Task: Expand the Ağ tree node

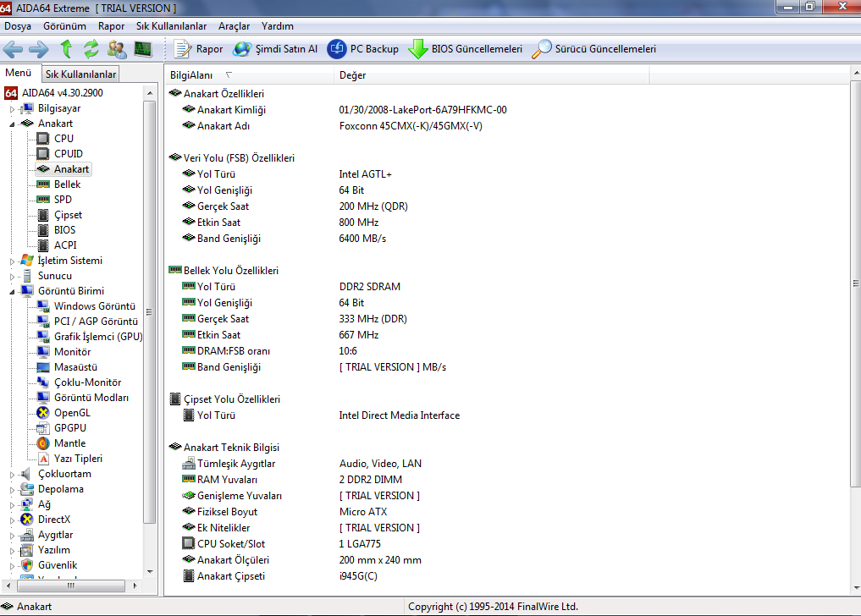Action: coord(13,505)
